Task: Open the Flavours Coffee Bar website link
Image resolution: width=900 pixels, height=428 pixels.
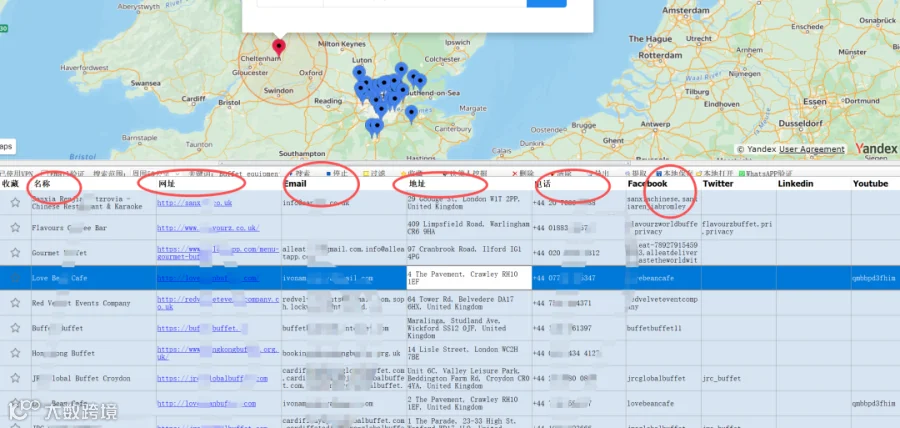Action: (x=208, y=228)
